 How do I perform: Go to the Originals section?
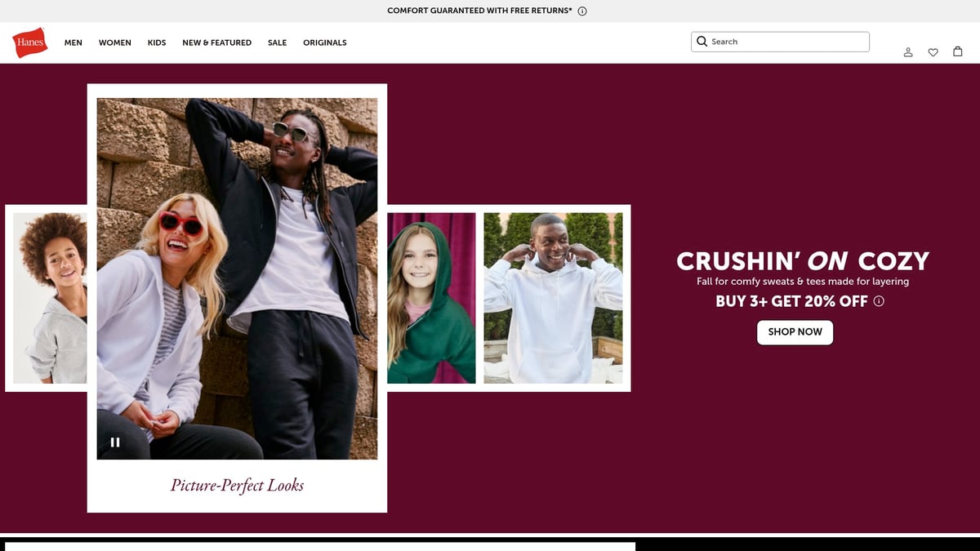[325, 42]
